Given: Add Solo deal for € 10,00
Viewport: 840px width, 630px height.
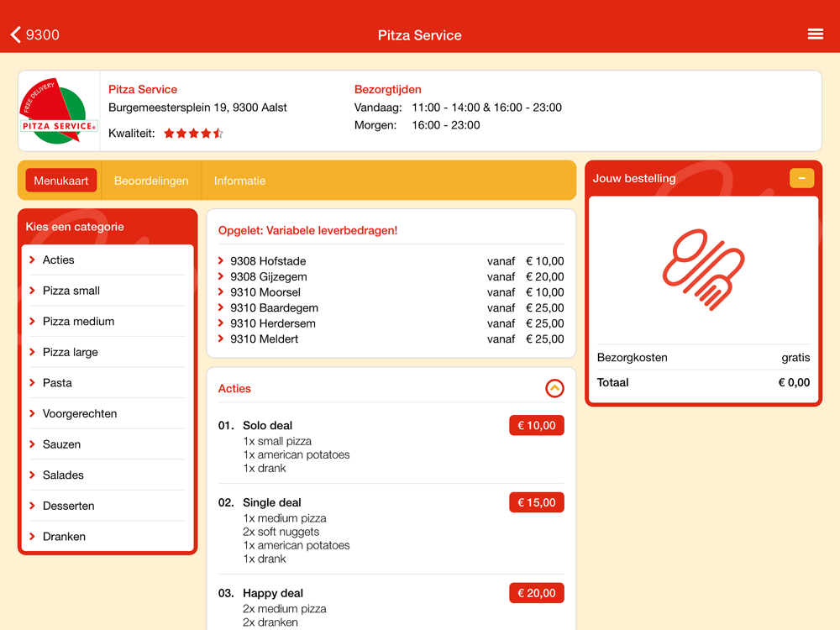Looking at the screenshot, I should pyautogui.click(x=536, y=425).
